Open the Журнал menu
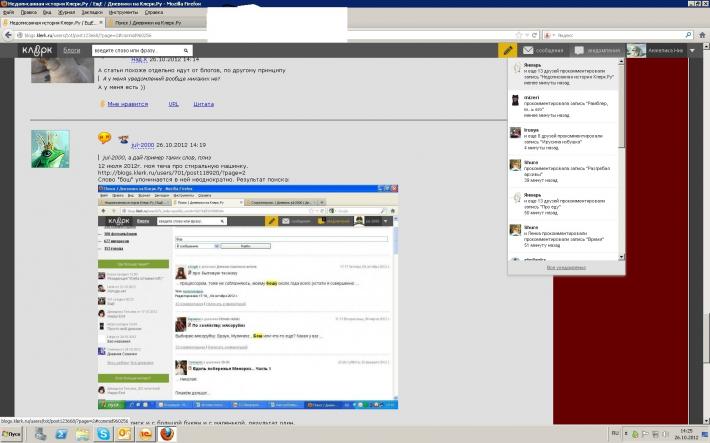 pyautogui.click(x=67, y=12)
